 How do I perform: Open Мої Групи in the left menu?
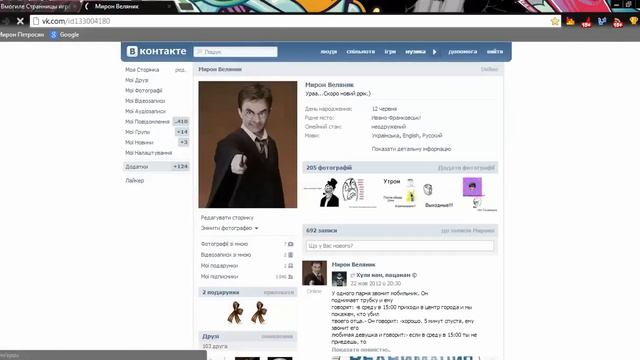pos(138,132)
